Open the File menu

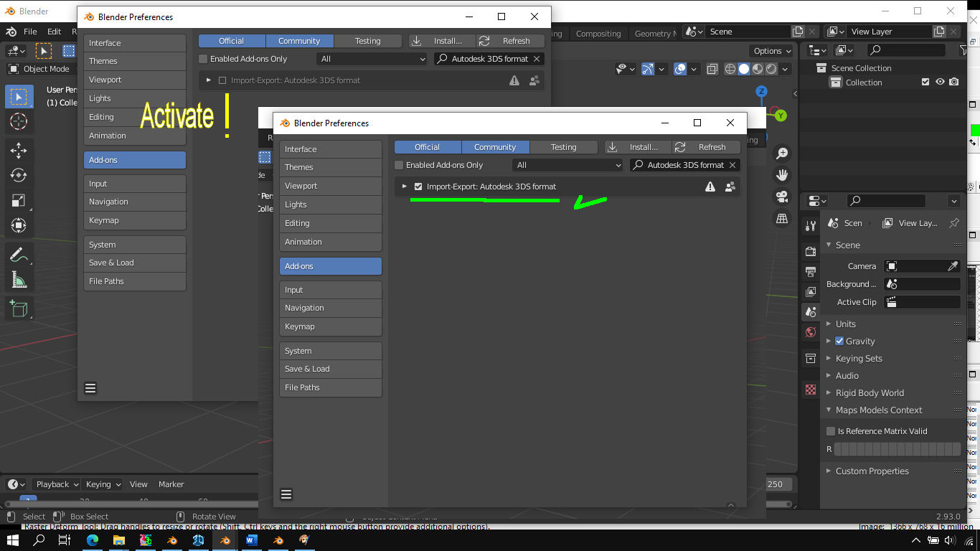point(30,32)
